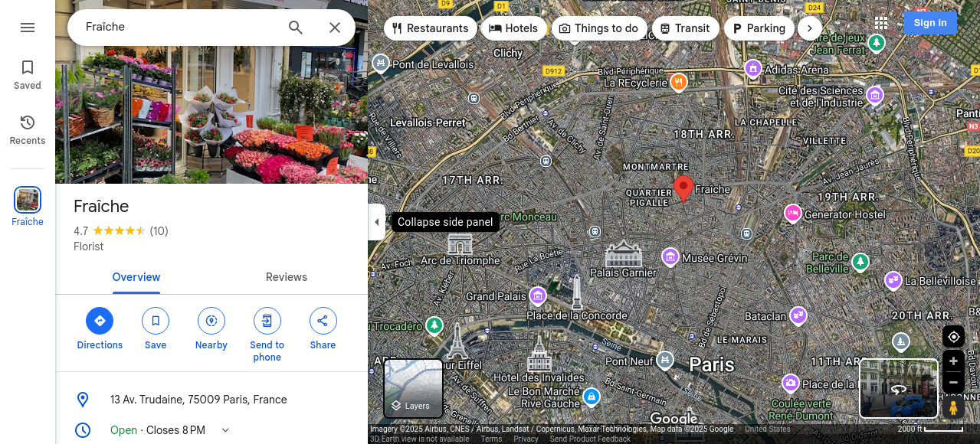Open the Google apps grid
This screenshot has width=980, height=444.
pyautogui.click(x=881, y=23)
